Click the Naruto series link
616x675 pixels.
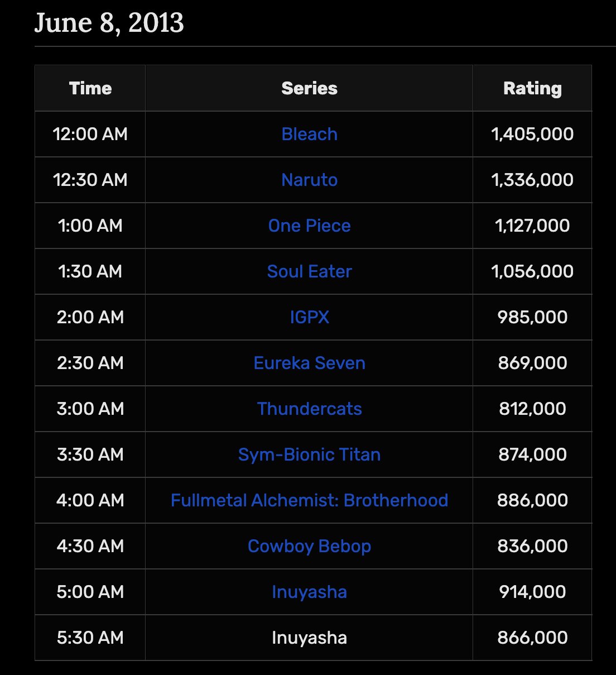309,180
